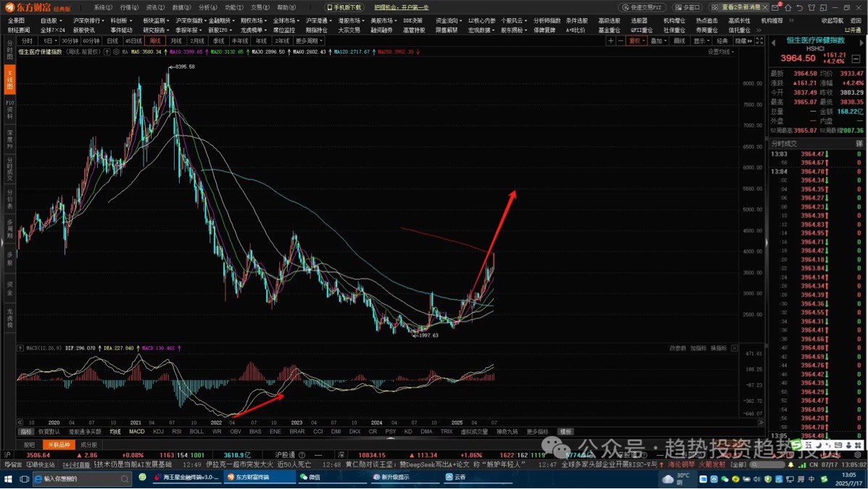Dismiss the 查看2条新消息 notification

click(x=765, y=7)
